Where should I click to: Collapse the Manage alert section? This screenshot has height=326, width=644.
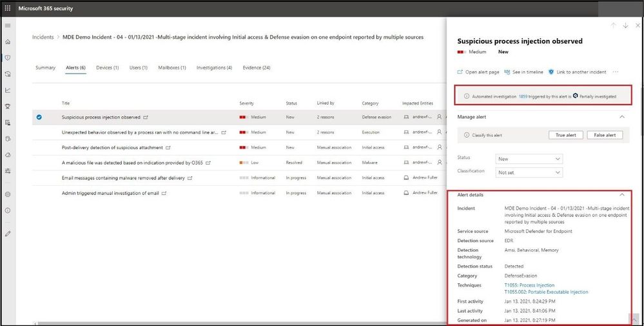click(622, 117)
